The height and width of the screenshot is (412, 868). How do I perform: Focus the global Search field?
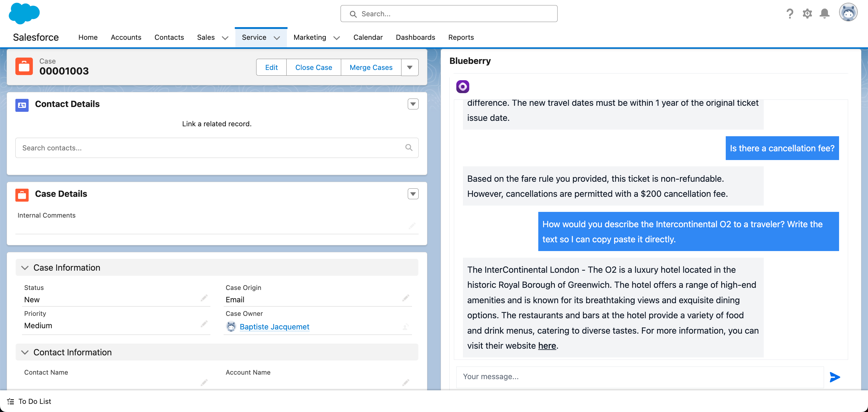(449, 14)
